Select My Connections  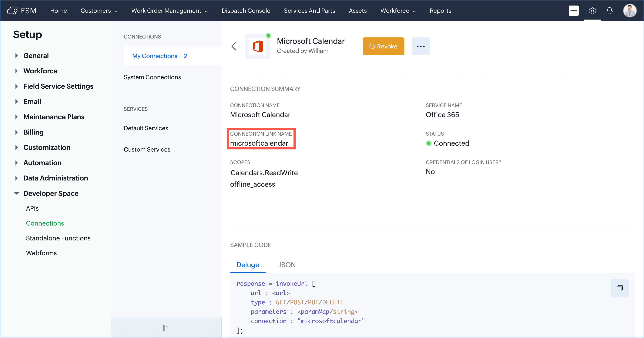click(172, 56)
